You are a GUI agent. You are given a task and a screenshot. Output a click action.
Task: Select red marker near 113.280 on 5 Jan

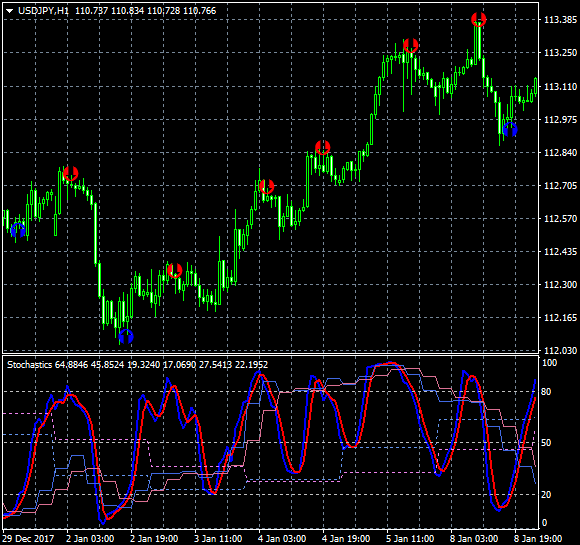tap(411, 46)
